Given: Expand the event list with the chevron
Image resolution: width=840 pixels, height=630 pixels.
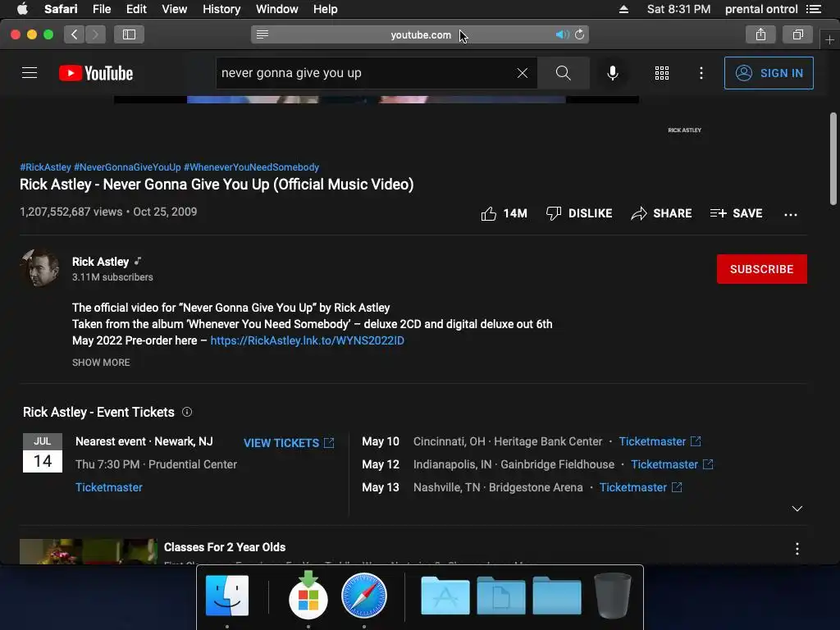Looking at the screenshot, I should [797, 509].
